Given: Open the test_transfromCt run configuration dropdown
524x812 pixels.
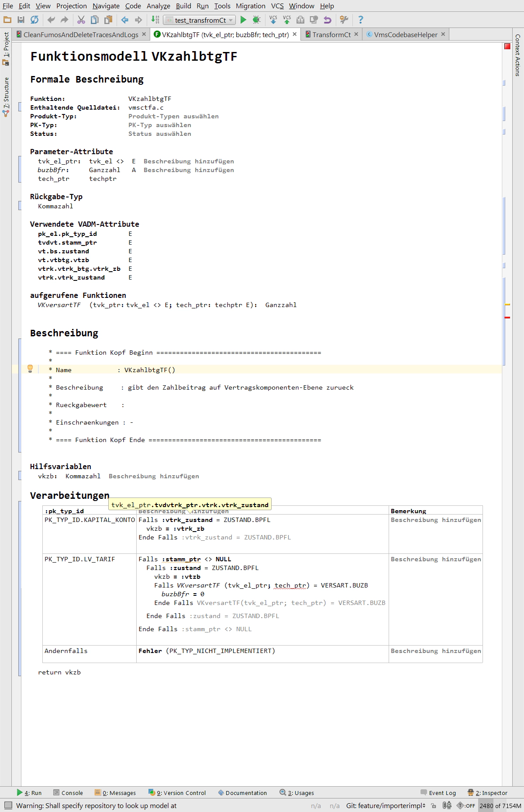Looking at the screenshot, I should [200, 20].
